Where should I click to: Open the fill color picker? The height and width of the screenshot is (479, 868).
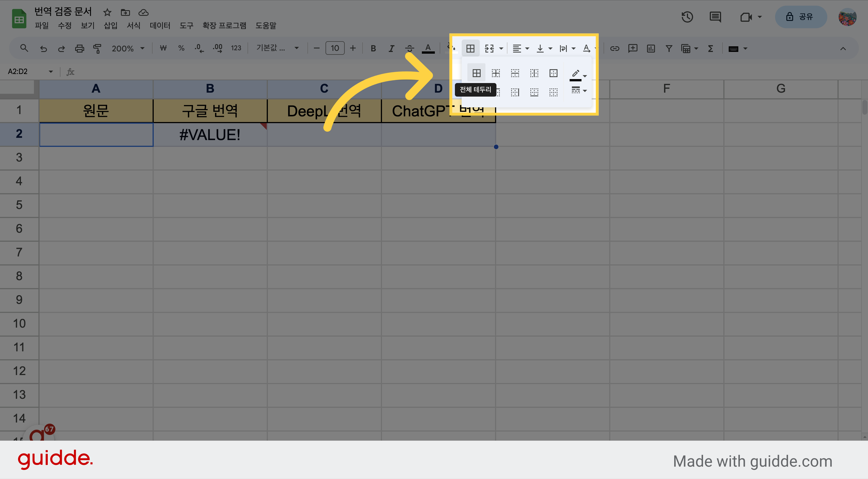pos(451,49)
